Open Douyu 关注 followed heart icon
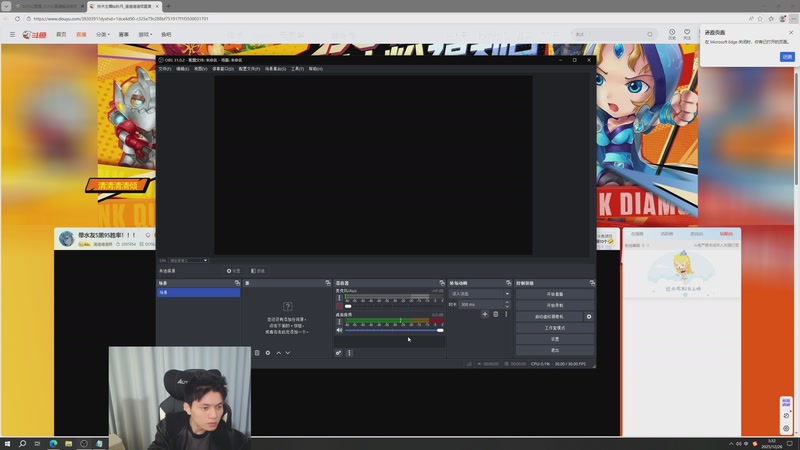Image resolution: width=800 pixels, height=450 pixels. pos(687,34)
